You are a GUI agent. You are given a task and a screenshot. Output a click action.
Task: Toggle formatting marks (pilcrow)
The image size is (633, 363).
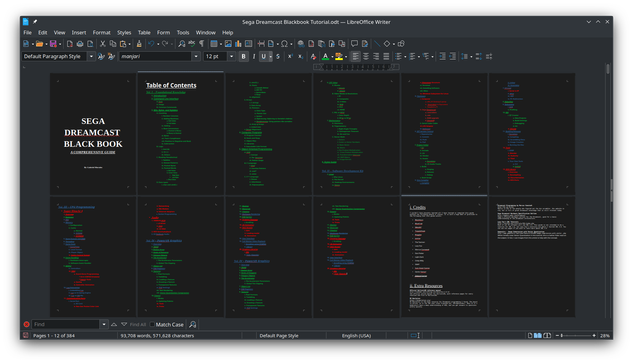(x=201, y=44)
